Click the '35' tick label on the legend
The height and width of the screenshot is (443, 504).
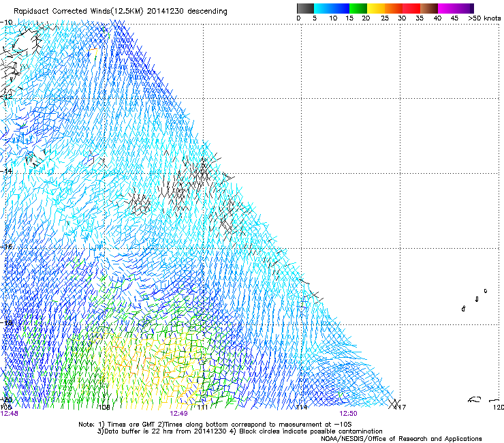[420, 18]
